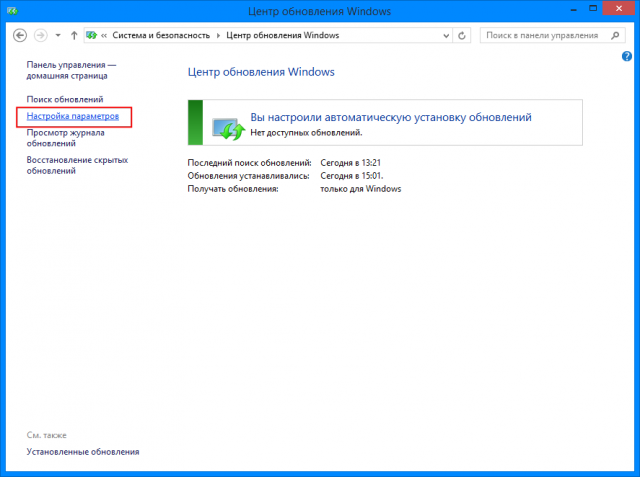Go up one level with Up arrow

click(x=74, y=35)
